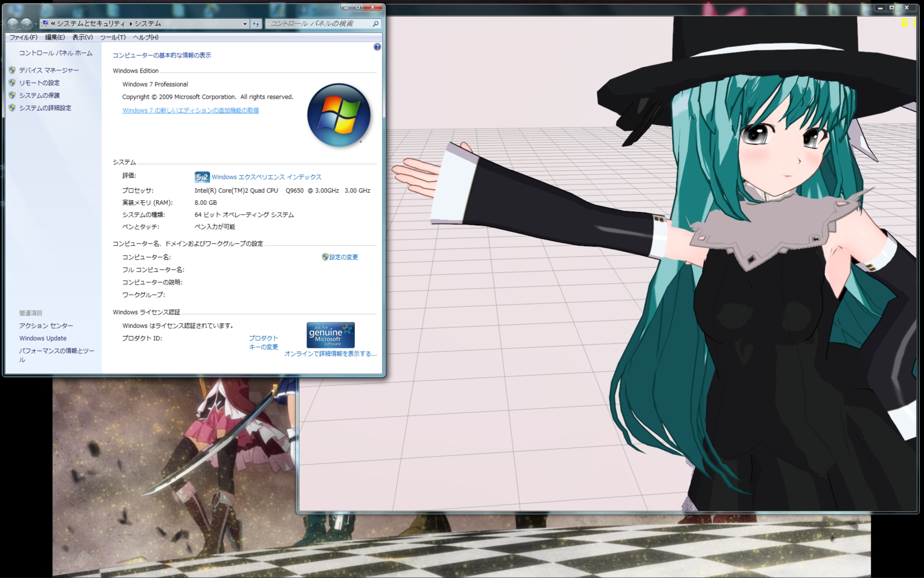Screen dimensions: 924x578
Task: Click the magnifier icon in search box
Action: 376,24
